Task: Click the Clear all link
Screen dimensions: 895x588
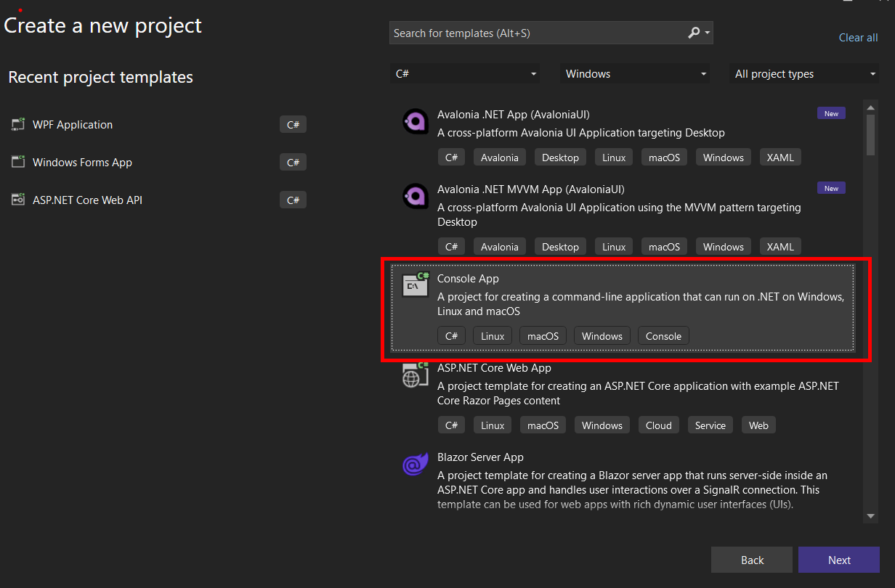Action: coord(858,37)
